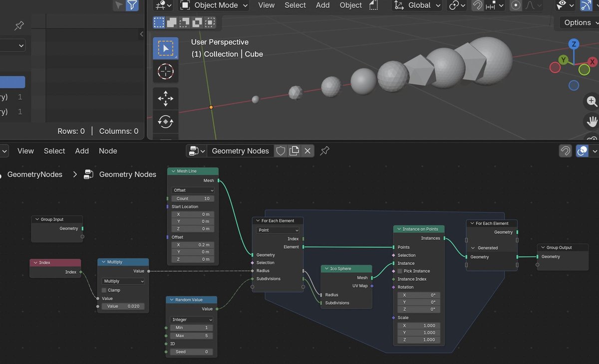Unlink the Geometry Nodes tree with X
The height and width of the screenshot is (364, 599).
(307, 151)
